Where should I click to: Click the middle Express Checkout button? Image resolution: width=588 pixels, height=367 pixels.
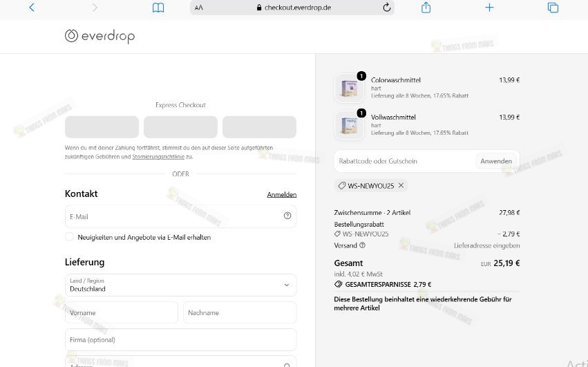tap(180, 127)
